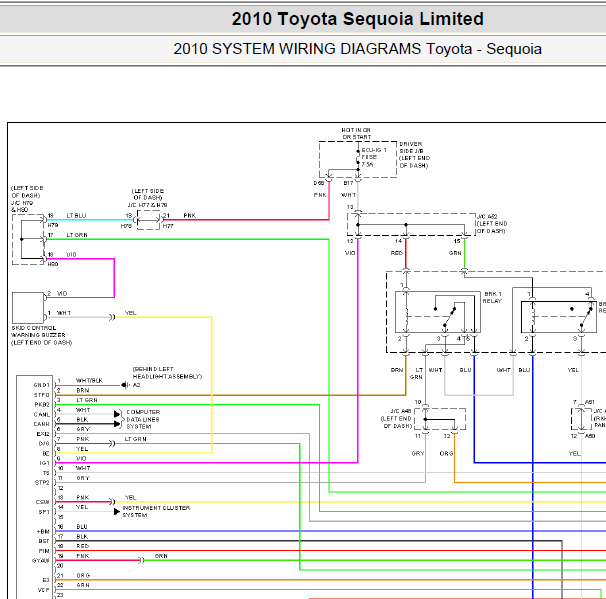Click the "DRIVER SIDE J/B" label

pos(411,147)
